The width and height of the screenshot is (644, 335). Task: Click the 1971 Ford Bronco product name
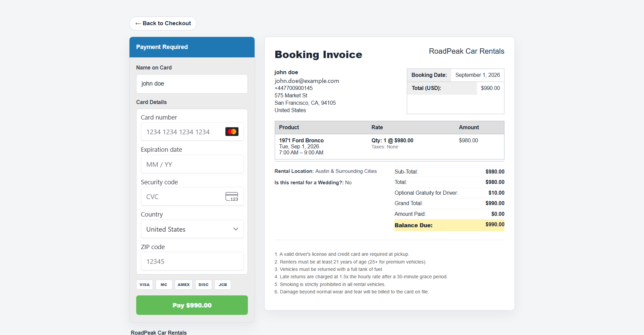click(301, 140)
